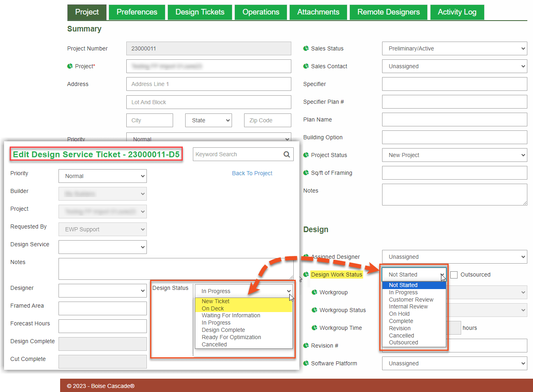The image size is (533, 392).
Task: Switch to the Preferences tab
Action: pos(137,12)
